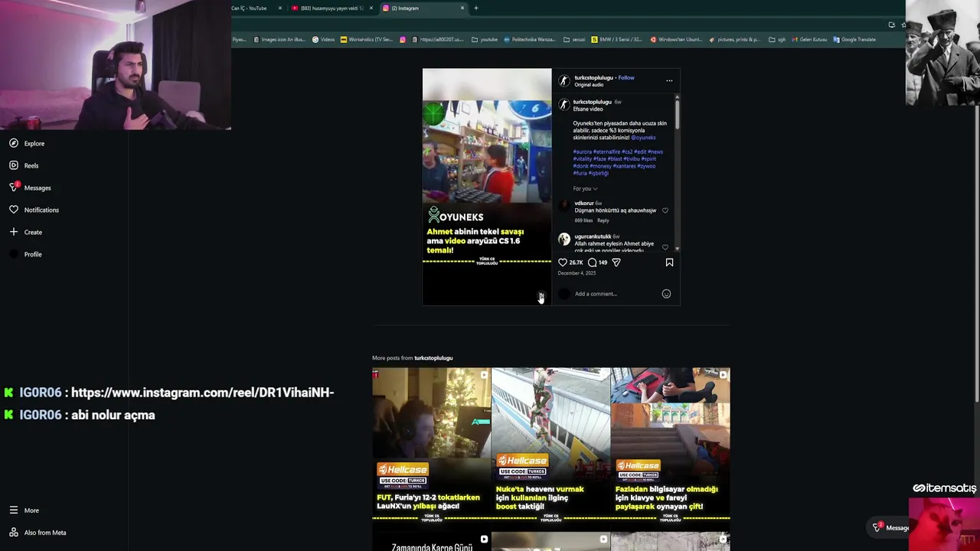This screenshot has height=551, width=980.
Task: Click ugurcankutukk commenter's avatar
Action: (x=564, y=240)
